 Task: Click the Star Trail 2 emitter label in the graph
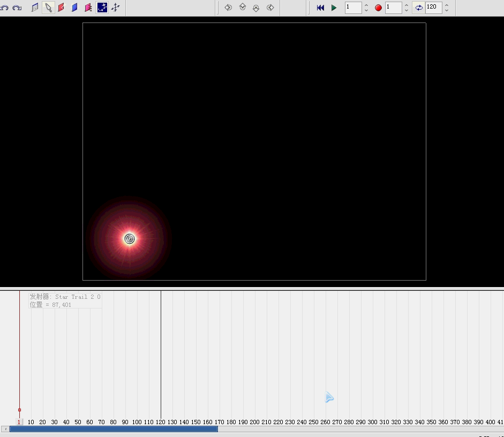tap(65, 297)
